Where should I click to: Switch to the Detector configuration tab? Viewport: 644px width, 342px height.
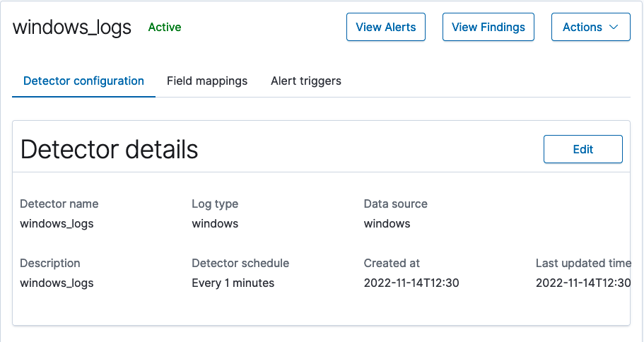[x=83, y=81]
